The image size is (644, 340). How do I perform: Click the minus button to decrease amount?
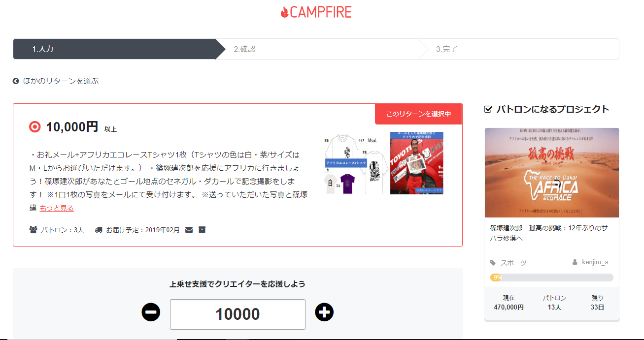(151, 312)
